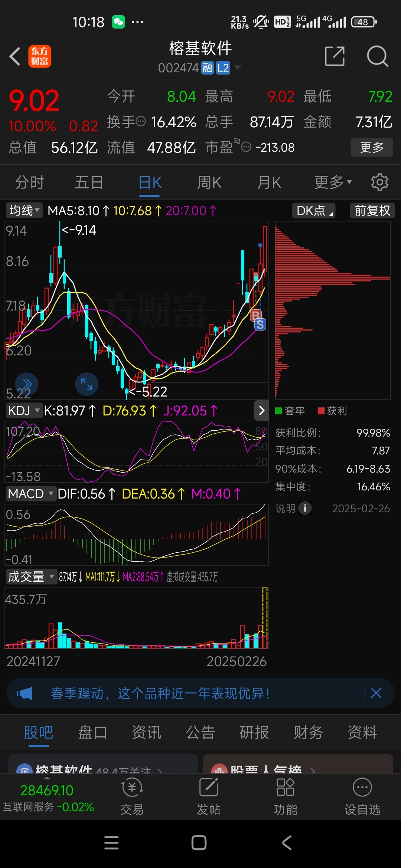Viewport: 401px width, 868px height.
Task: Tap the 前复权 adjustment button
Action: tap(372, 210)
